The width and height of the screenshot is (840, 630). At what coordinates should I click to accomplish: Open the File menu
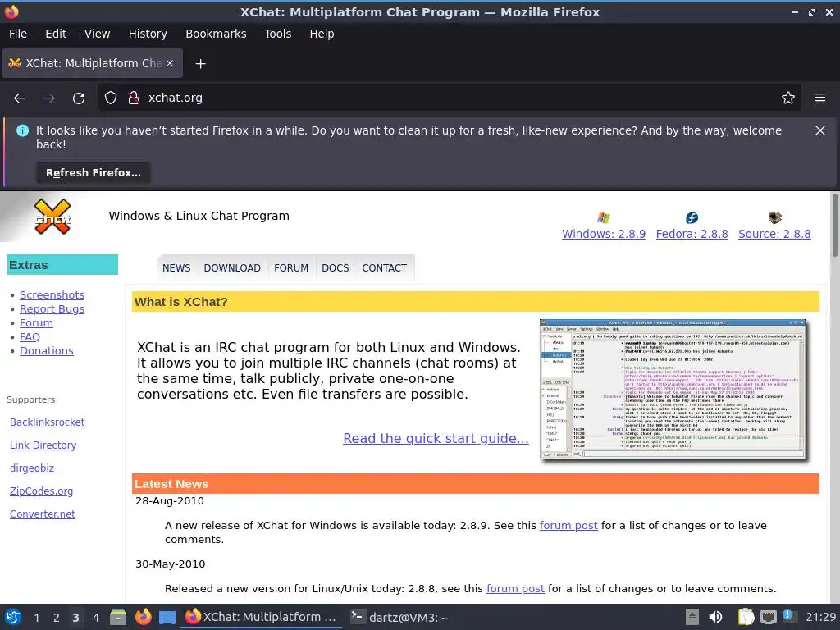(x=18, y=34)
